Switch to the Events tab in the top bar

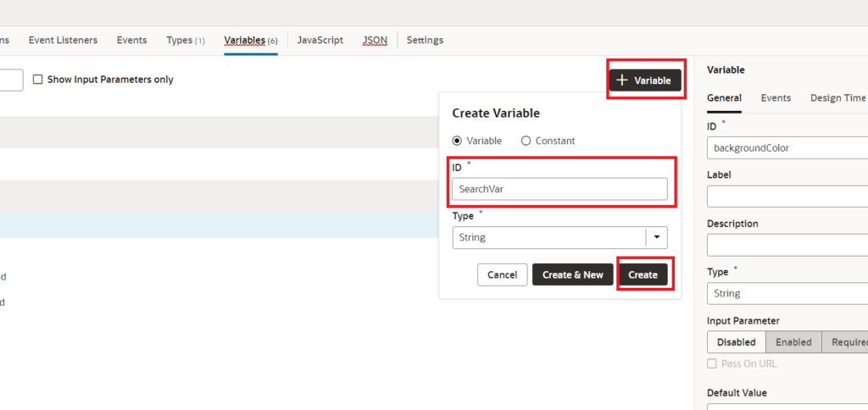131,40
